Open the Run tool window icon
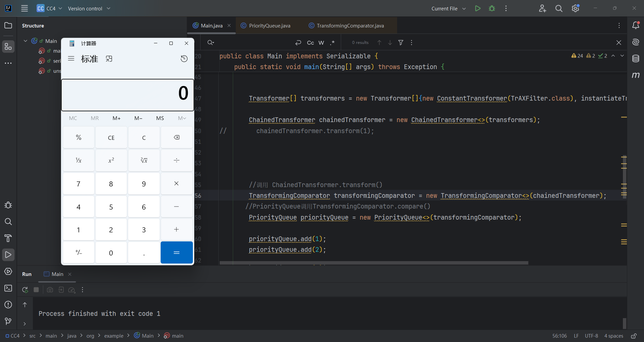The image size is (644, 342). [8, 255]
